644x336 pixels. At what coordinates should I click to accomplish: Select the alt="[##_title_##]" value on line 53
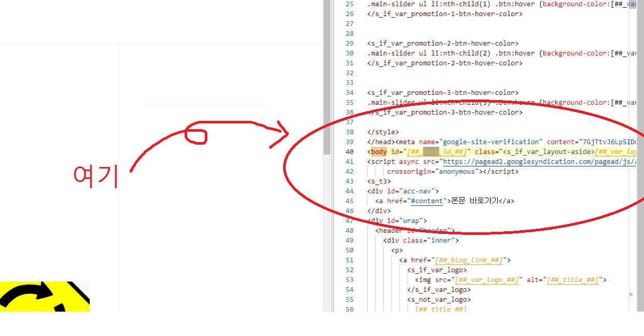coord(564,280)
